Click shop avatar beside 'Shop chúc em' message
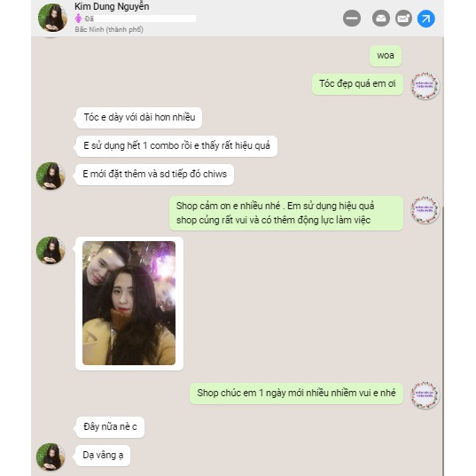Image resolution: width=476 pixels, height=476 pixels. click(425, 395)
